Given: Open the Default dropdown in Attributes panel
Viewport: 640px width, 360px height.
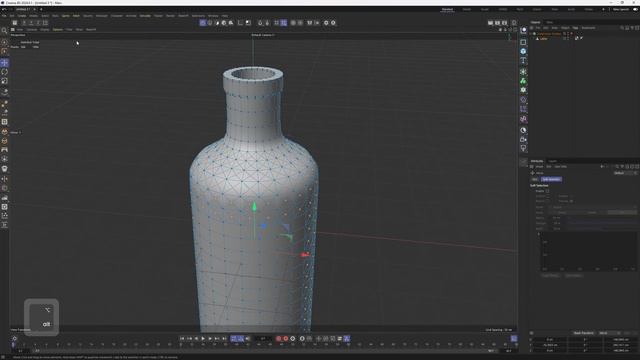Looking at the screenshot, I should tap(625, 173).
